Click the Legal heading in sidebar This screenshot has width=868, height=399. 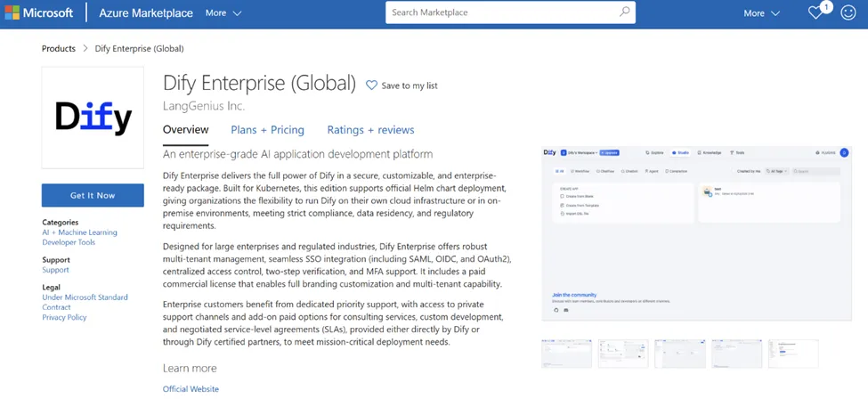point(51,288)
